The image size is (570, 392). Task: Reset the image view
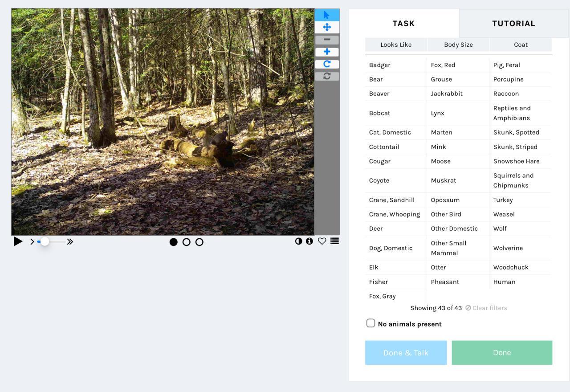tap(327, 76)
